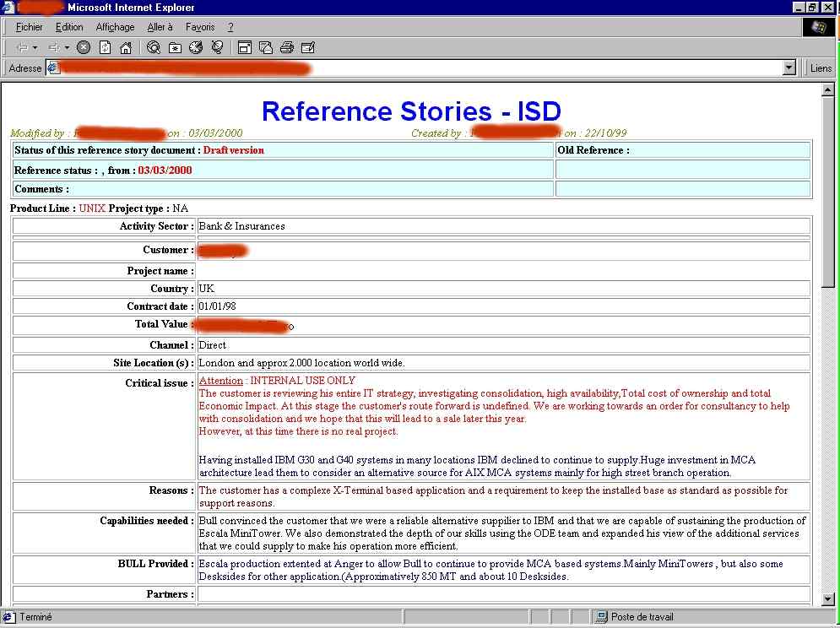Click the Terminé status bar text
840x628 pixels.
pos(36,617)
